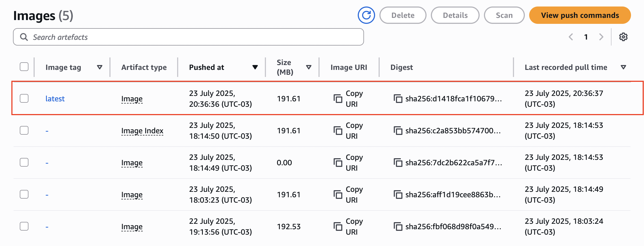Screen dimensions: 644x246
Task: Check the Image Index row checkbox
Action: 24,130
